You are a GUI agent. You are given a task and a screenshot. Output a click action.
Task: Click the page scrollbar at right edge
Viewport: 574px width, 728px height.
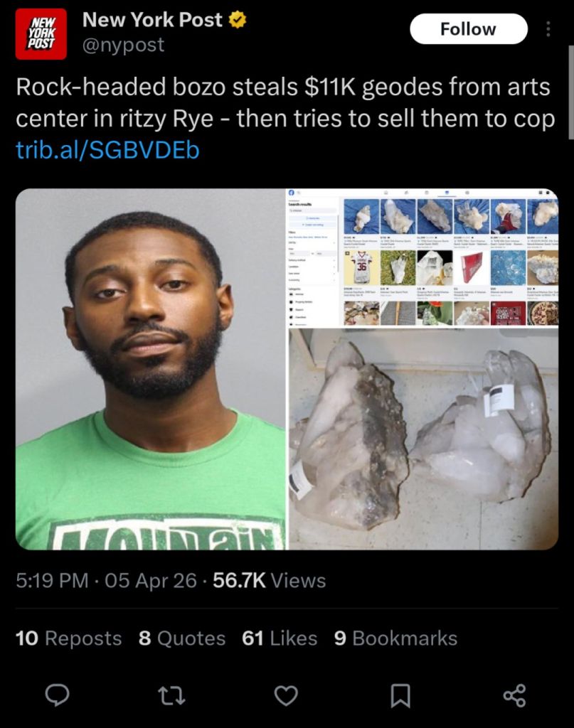coord(570,92)
